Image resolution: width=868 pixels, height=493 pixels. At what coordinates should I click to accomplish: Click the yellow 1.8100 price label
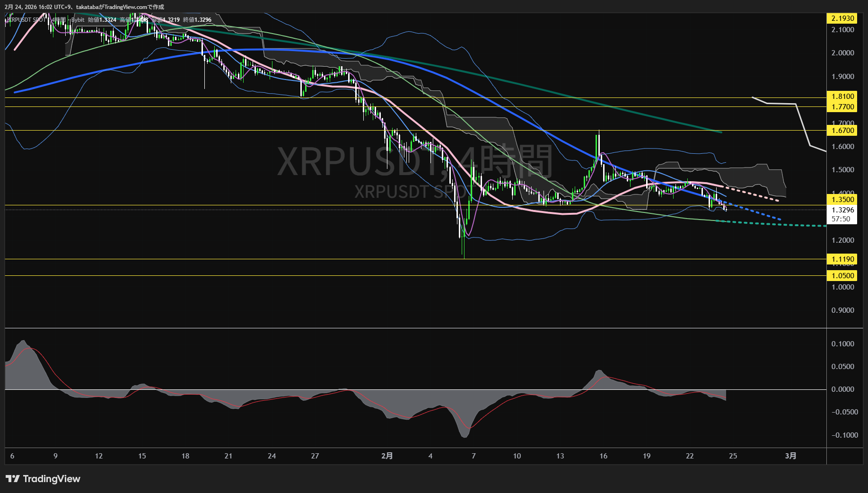(x=842, y=97)
